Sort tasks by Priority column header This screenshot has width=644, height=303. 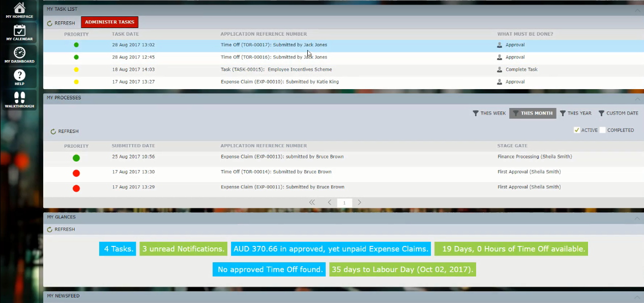[76, 34]
